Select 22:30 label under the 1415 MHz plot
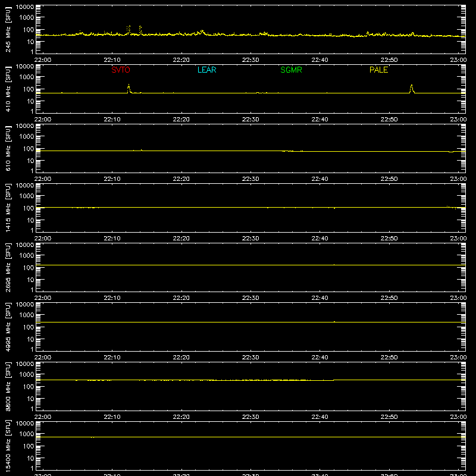This screenshot has height=476, width=476. [250, 239]
